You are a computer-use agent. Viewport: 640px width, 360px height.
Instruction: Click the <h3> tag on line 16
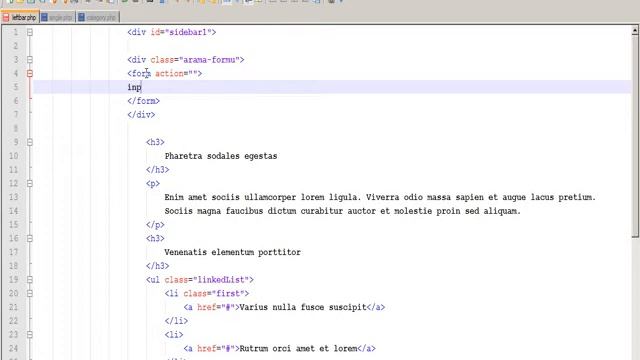tap(155, 238)
